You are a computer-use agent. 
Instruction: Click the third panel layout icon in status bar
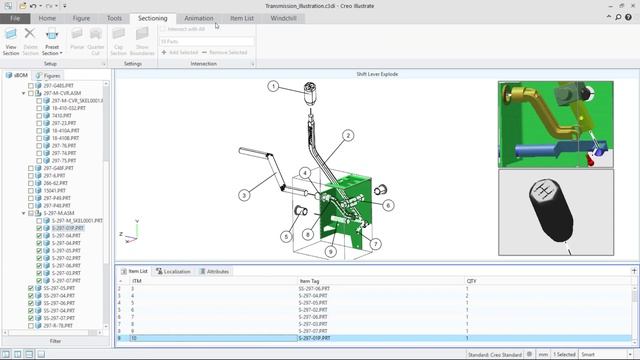click(x=29, y=354)
